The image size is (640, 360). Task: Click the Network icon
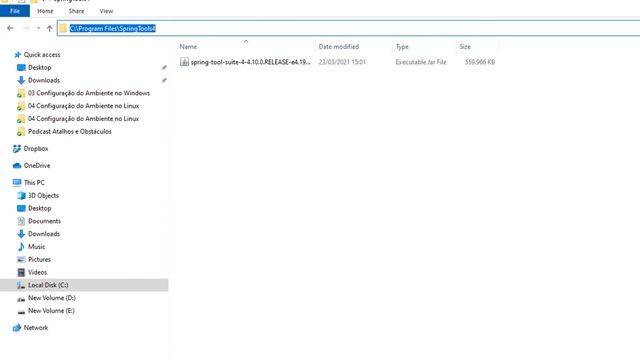coord(17,328)
